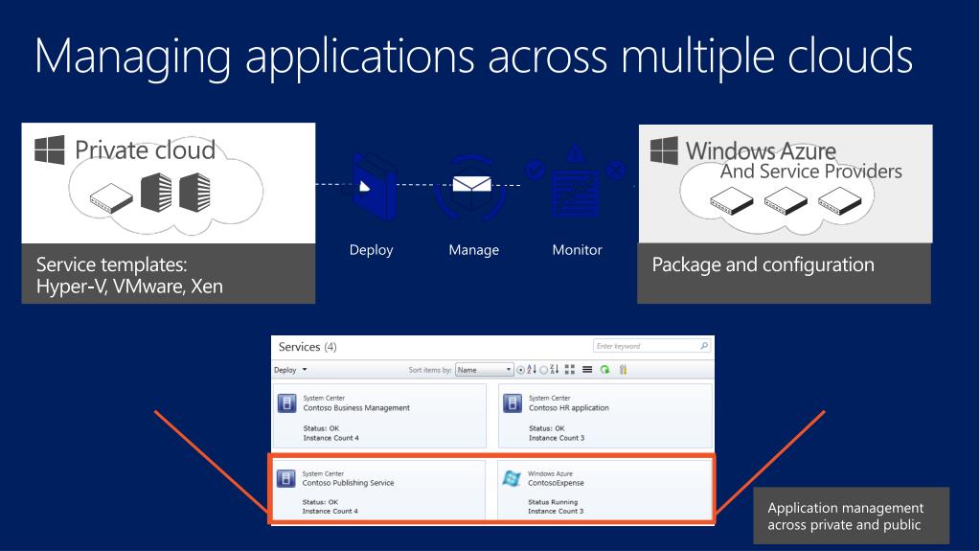Click 'Instance Count 4' on Contoso Business Management
The width and height of the screenshot is (980, 551).
click(330, 438)
